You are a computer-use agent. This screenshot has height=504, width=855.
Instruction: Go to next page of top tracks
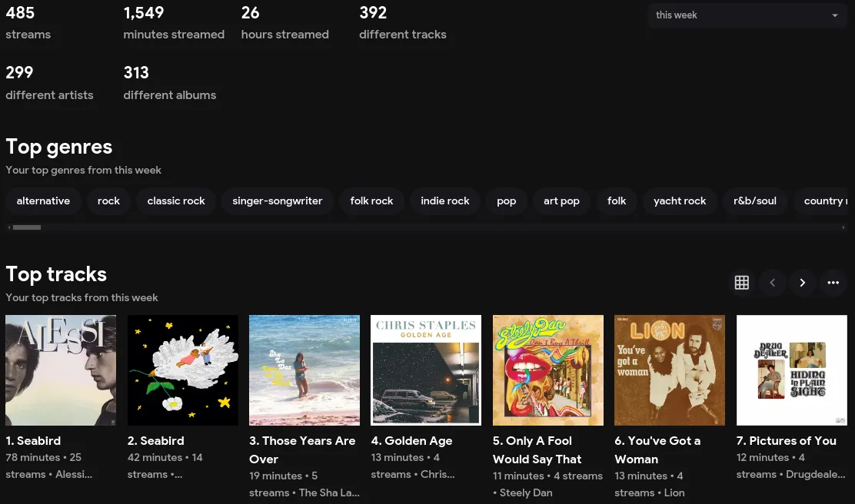click(x=802, y=282)
